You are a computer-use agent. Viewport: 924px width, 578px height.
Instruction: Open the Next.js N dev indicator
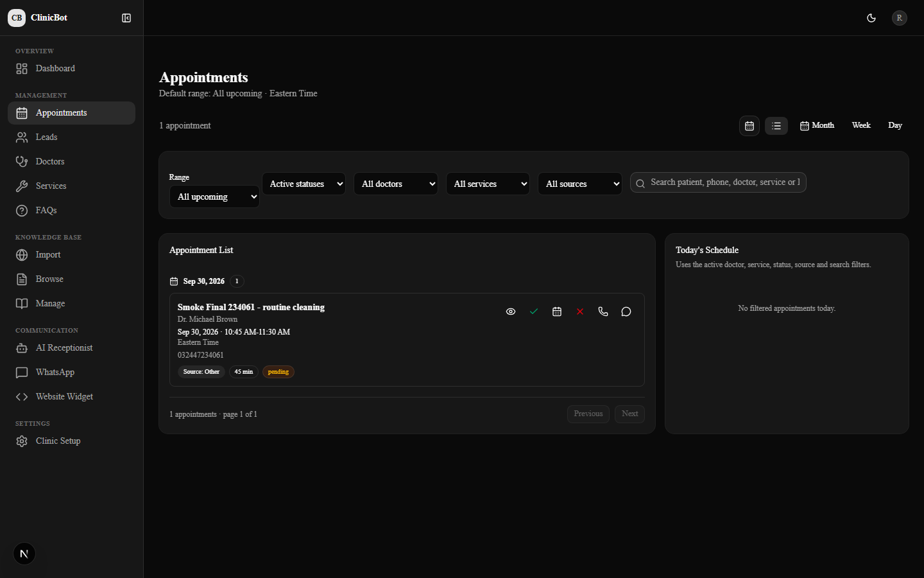pyautogui.click(x=24, y=554)
